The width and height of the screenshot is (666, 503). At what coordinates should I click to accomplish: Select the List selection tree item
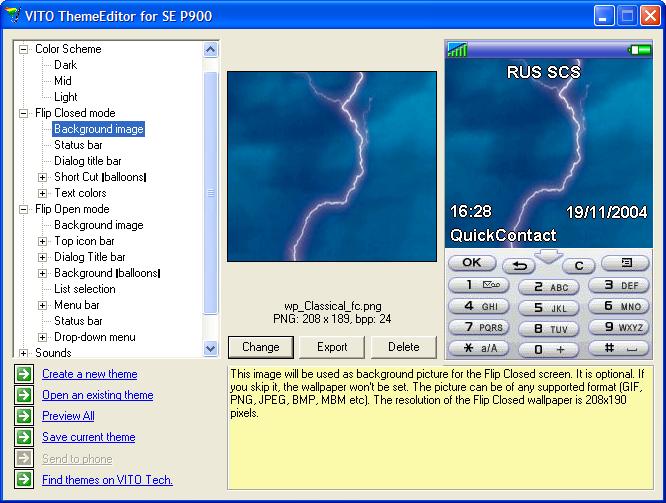click(85, 289)
